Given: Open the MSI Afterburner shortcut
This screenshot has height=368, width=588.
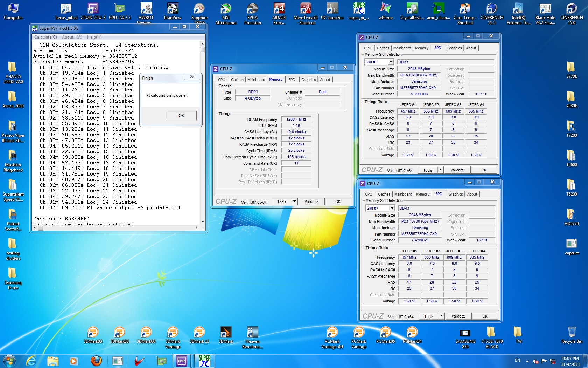Looking at the screenshot, I should coord(226,14).
